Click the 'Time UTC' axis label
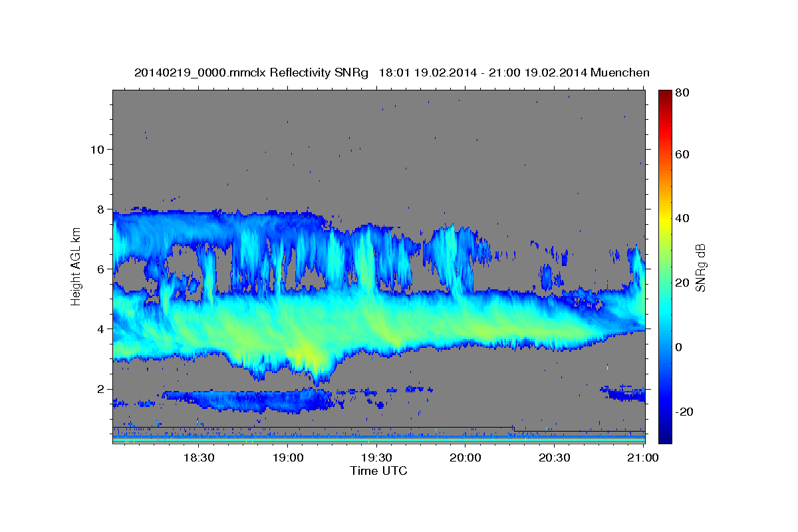The width and height of the screenshot is (798, 532). (378, 471)
